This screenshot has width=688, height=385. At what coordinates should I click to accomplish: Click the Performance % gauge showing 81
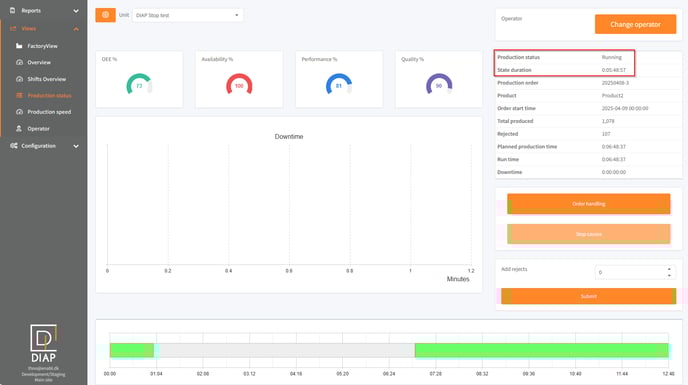(x=339, y=84)
